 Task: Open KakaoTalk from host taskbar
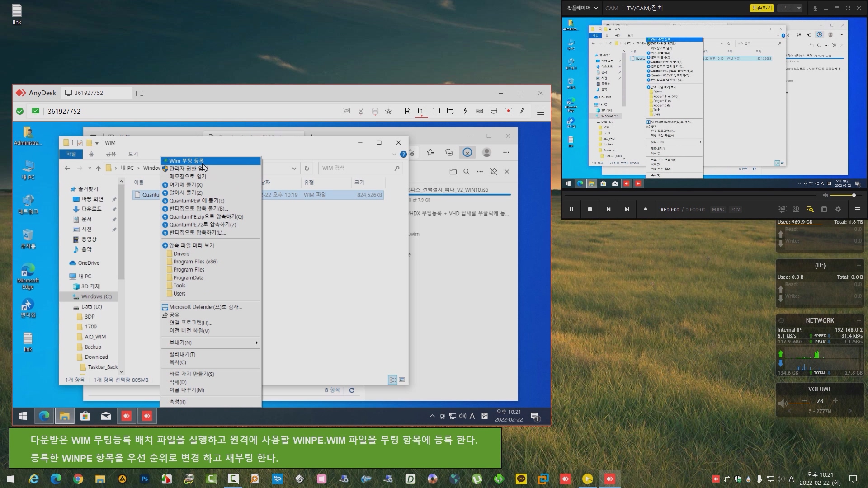tap(521, 479)
